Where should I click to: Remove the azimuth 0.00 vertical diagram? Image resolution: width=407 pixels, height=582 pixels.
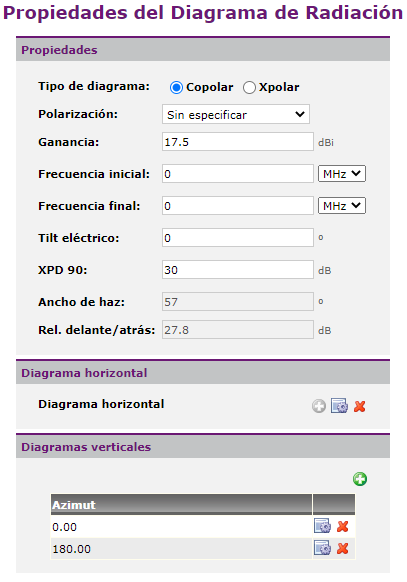coord(342,526)
